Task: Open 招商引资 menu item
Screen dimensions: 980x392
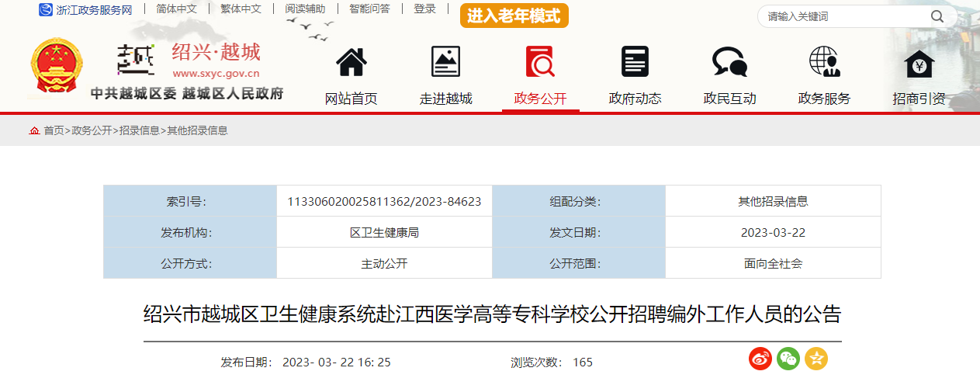Action: click(919, 99)
